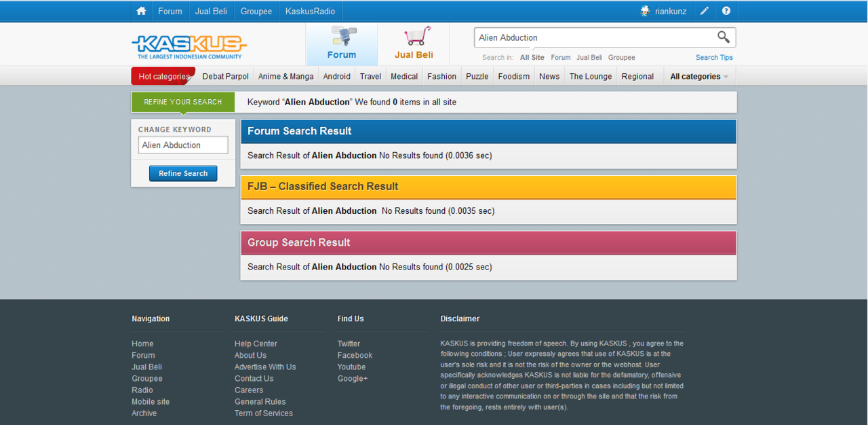868x425 pixels.
Task: Open the Search Tips link
Action: 714,58
